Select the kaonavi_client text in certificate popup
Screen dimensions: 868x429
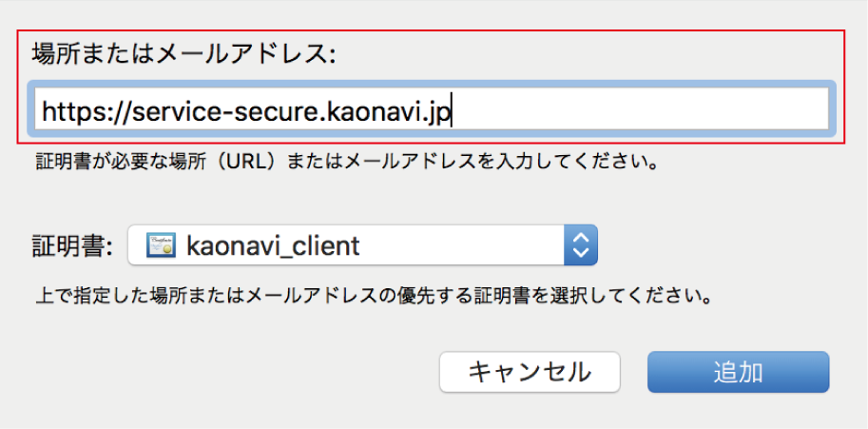[x=273, y=245]
